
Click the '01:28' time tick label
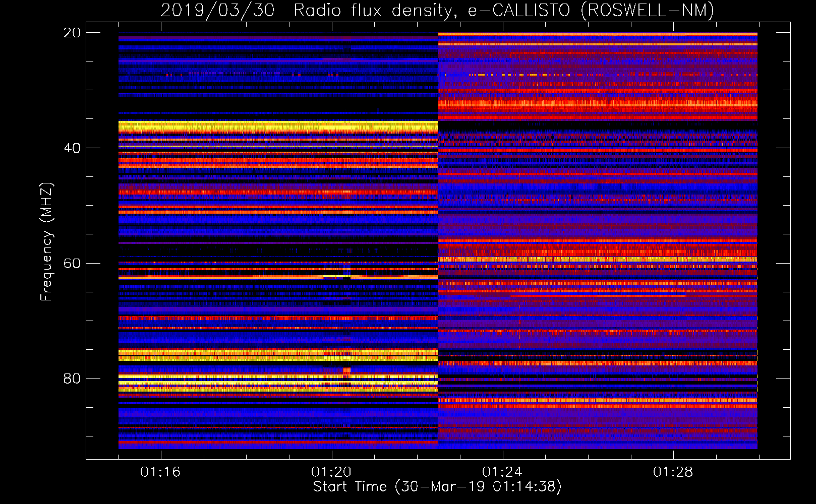tap(673, 472)
